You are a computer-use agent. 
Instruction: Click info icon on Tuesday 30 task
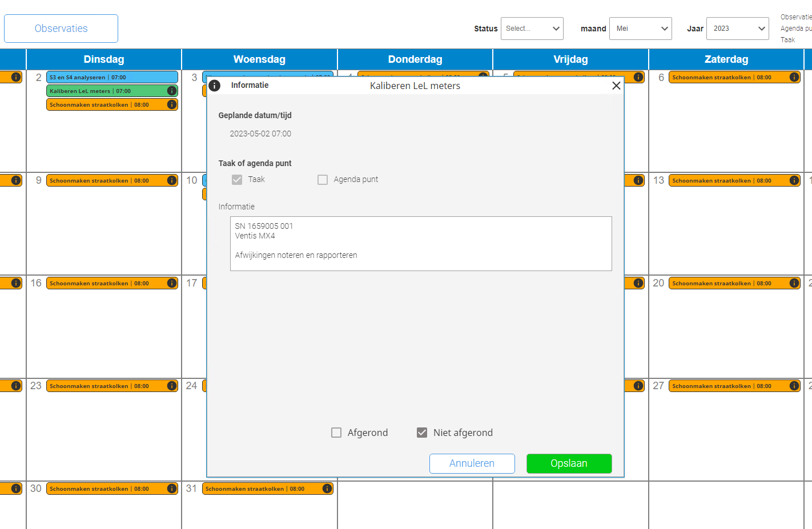[171, 488]
